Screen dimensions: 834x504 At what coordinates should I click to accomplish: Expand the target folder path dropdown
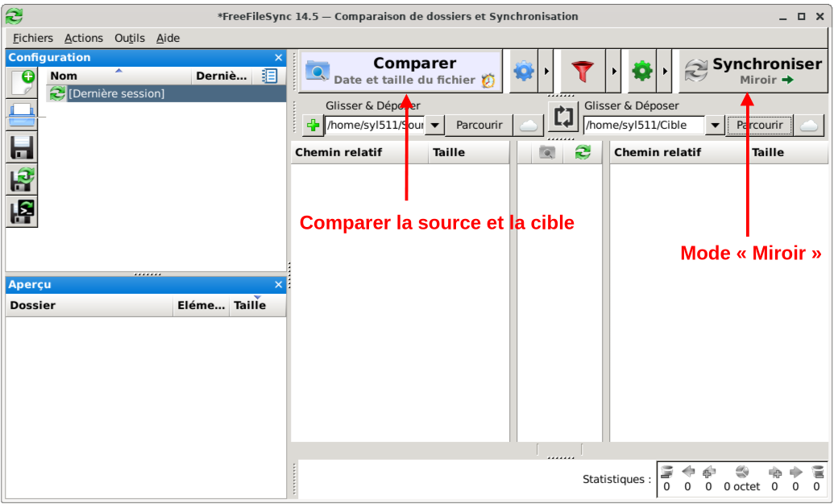(715, 126)
